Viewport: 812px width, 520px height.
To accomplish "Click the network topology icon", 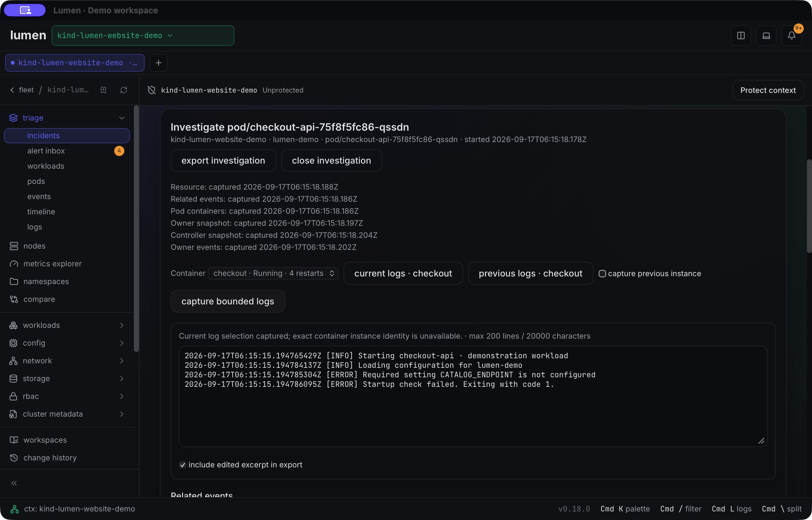I will click(13, 361).
